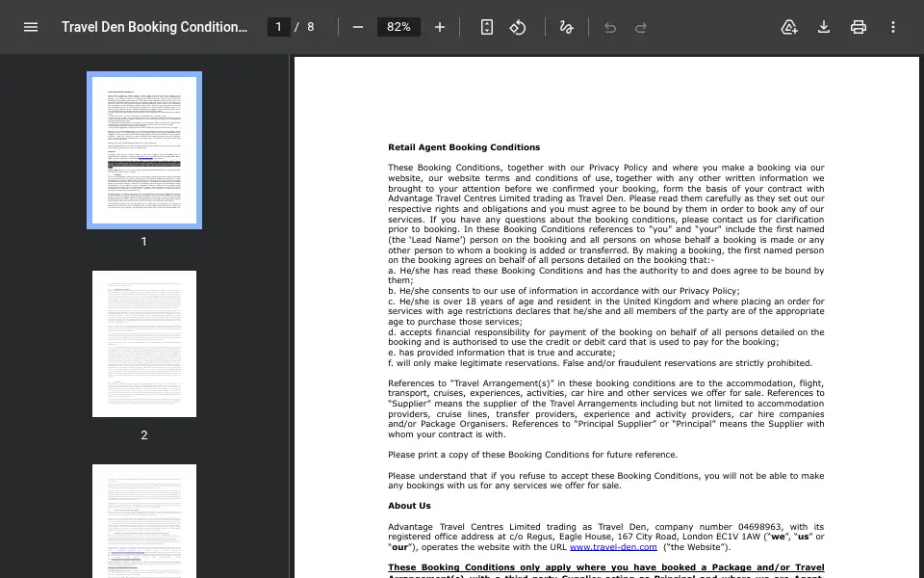Image resolution: width=924 pixels, height=578 pixels.
Task: Click the undo arrow
Action: (610, 27)
